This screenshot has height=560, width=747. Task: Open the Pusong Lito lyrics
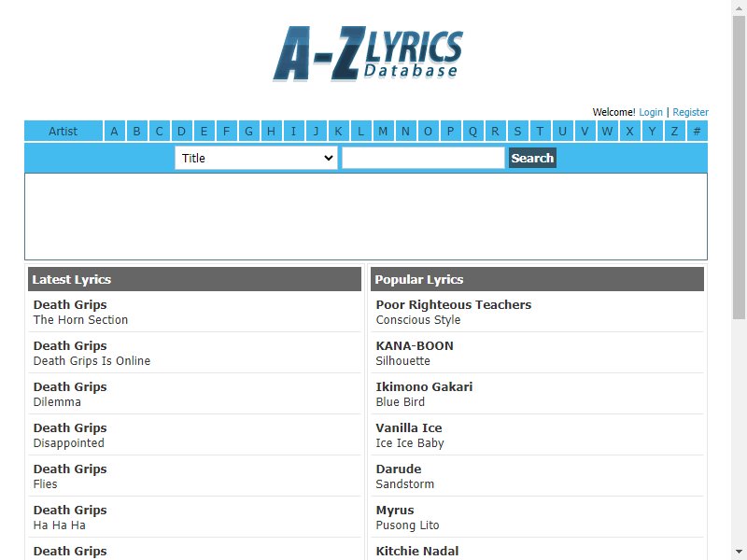click(407, 525)
